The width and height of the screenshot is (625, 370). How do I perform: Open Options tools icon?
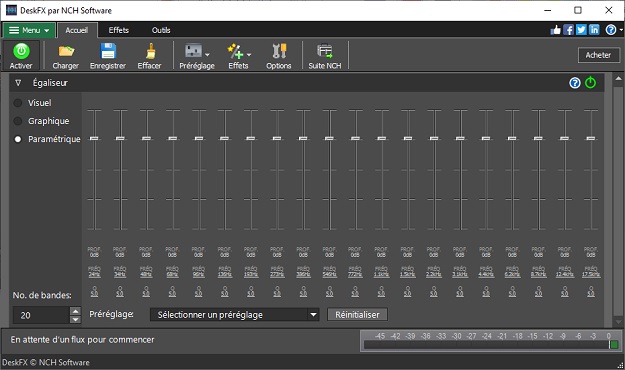point(279,51)
